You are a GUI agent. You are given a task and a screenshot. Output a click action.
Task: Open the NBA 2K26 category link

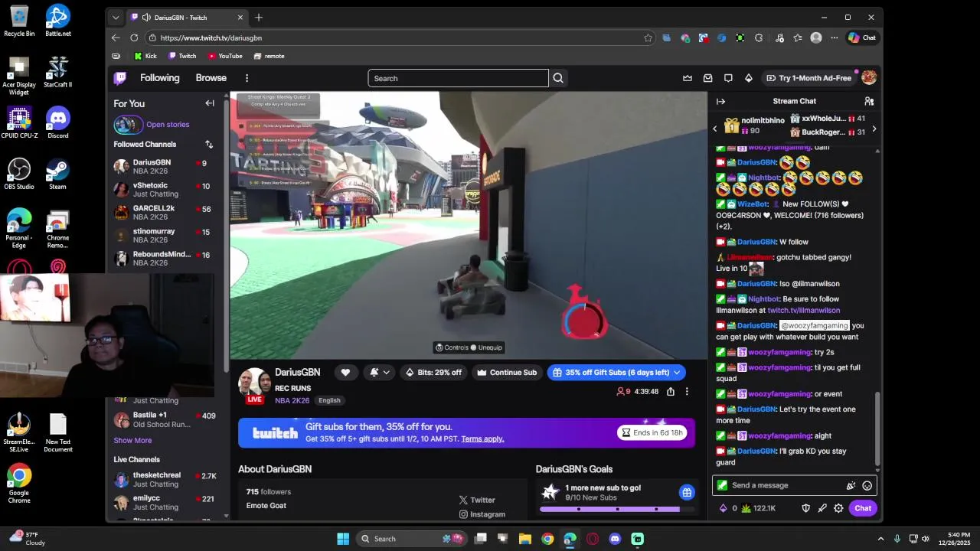pos(292,400)
